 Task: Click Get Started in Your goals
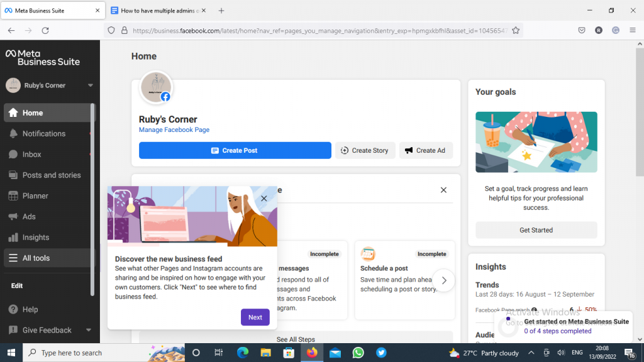click(x=536, y=230)
